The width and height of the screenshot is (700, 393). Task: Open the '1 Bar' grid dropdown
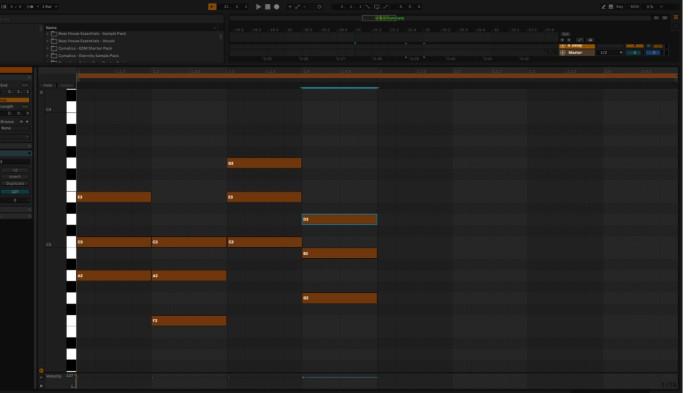click(x=50, y=7)
